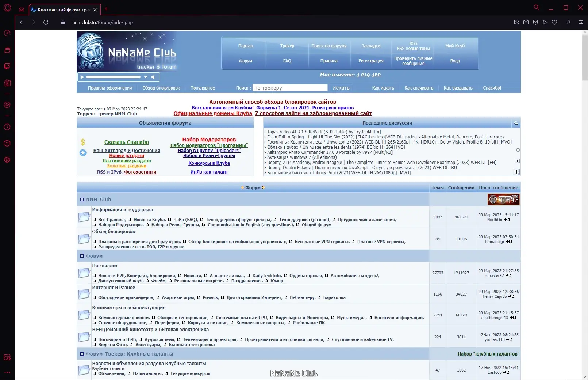Open the Правила оформления link
The width and height of the screenshot is (588, 380).
tap(110, 88)
